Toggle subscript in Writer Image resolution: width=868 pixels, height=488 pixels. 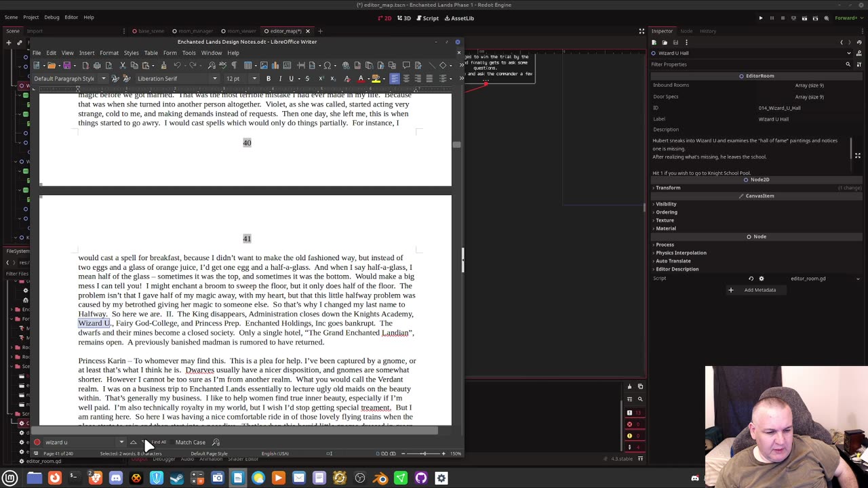click(332, 79)
